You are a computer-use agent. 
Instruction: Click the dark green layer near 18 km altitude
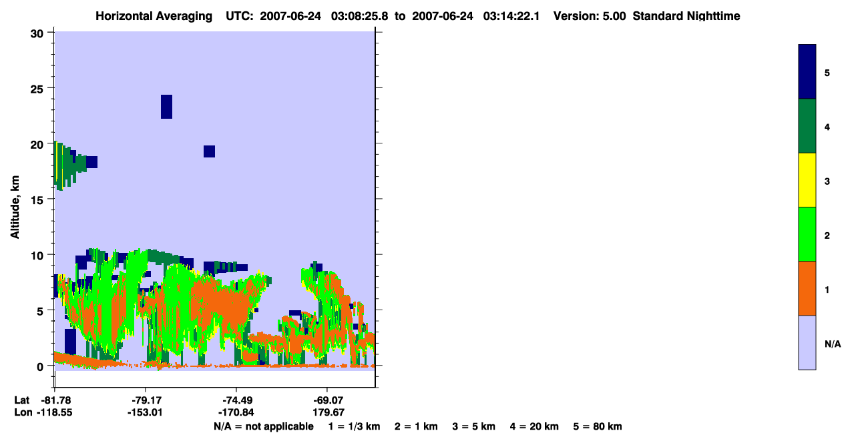69,165
